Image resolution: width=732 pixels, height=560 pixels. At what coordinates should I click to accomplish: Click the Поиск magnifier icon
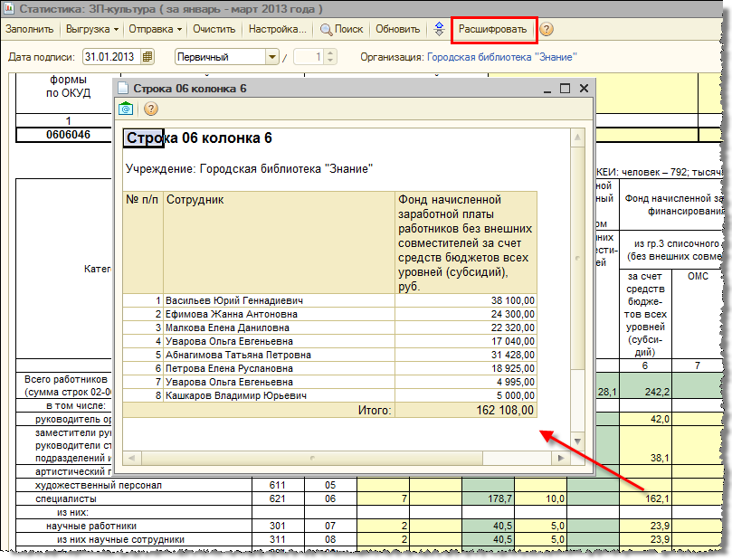click(328, 29)
